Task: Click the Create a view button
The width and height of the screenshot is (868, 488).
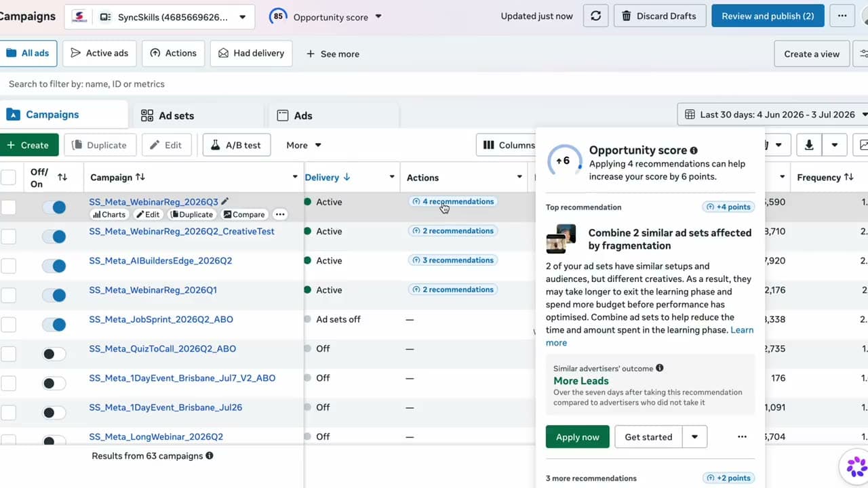Action: point(812,54)
